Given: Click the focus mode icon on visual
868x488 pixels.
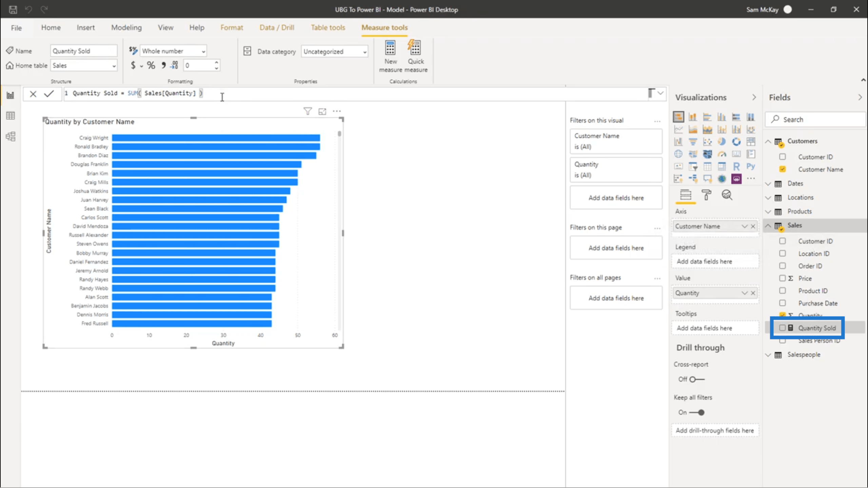Looking at the screenshot, I should [x=322, y=111].
